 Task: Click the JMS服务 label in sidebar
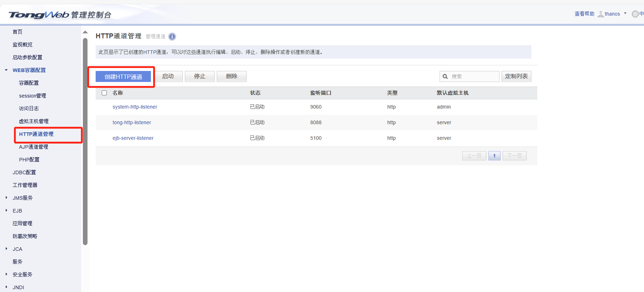[x=23, y=198]
